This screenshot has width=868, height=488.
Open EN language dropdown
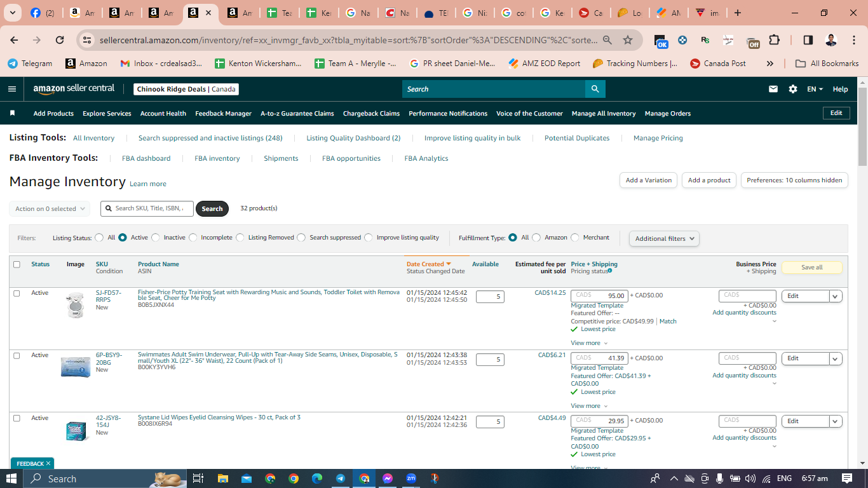[x=815, y=89]
